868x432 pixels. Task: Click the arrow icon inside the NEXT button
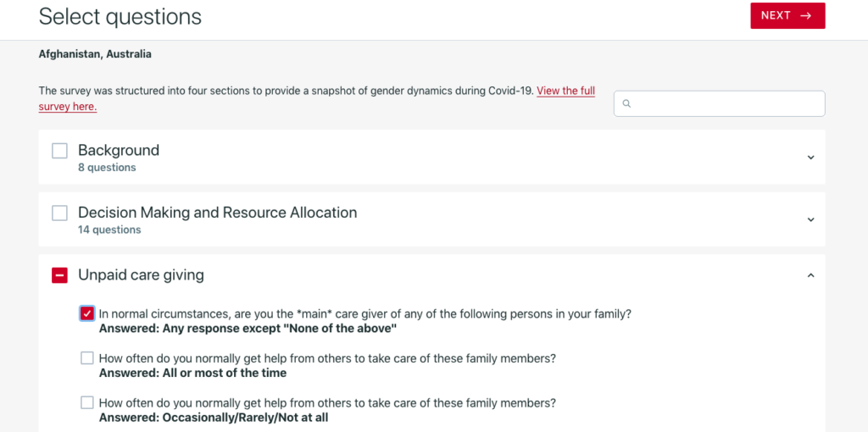[x=806, y=15]
